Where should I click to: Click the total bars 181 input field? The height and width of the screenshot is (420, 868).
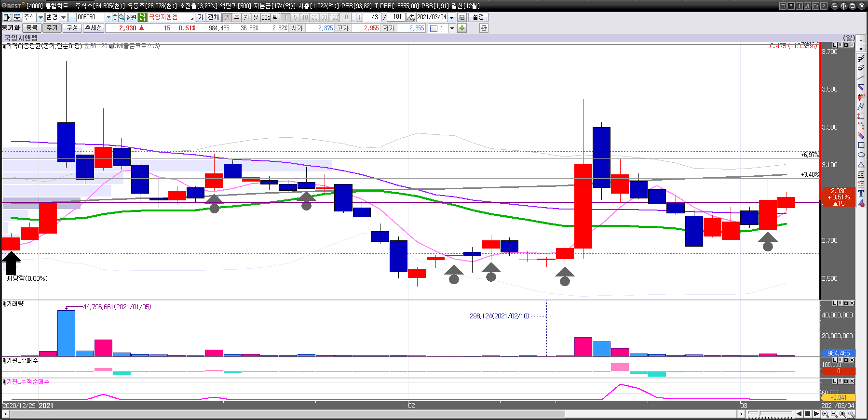(396, 17)
